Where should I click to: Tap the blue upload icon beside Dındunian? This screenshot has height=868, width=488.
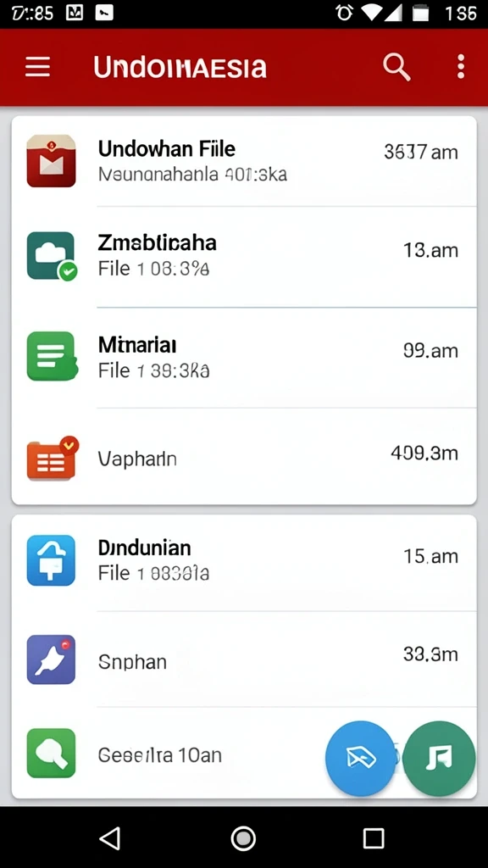51,560
